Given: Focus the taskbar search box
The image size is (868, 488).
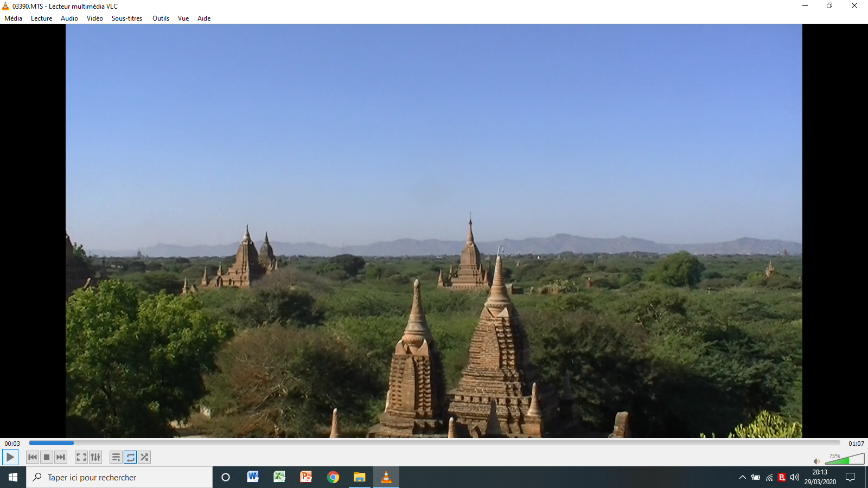Looking at the screenshot, I should (119, 477).
